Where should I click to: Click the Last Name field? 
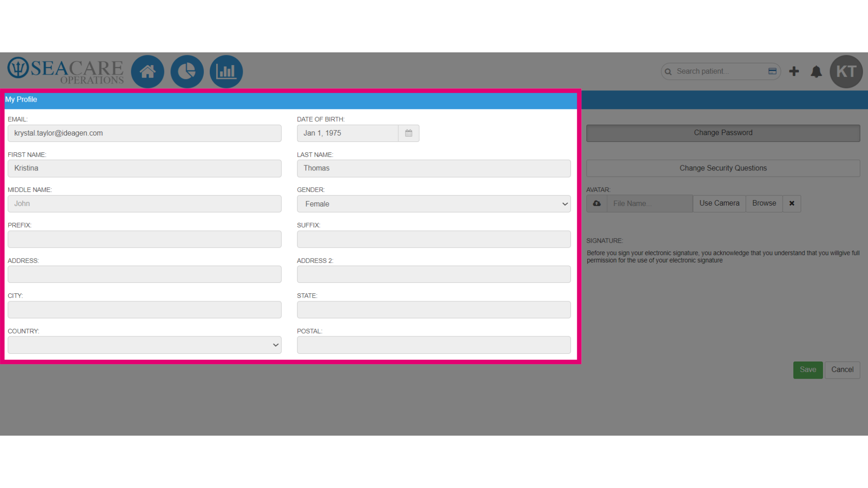434,168
